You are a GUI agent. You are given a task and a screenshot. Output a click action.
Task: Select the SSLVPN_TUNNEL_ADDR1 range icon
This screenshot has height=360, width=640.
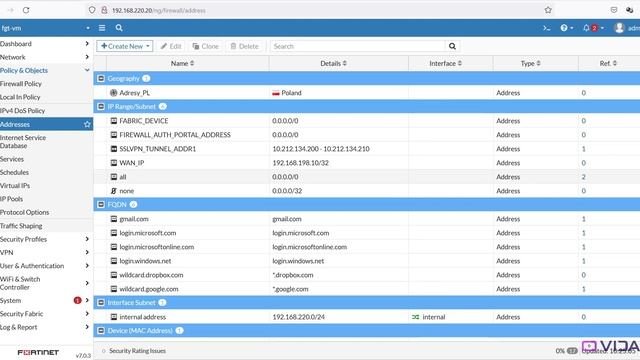click(114, 149)
